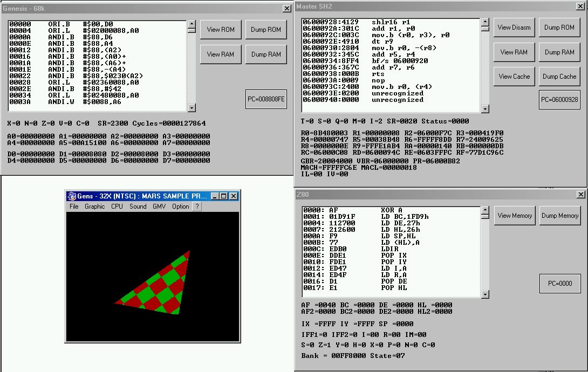The width and height of the screenshot is (588, 372).
Task: Click the Gens Sonic icon in title bar
Action: pyautogui.click(x=72, y=196)
